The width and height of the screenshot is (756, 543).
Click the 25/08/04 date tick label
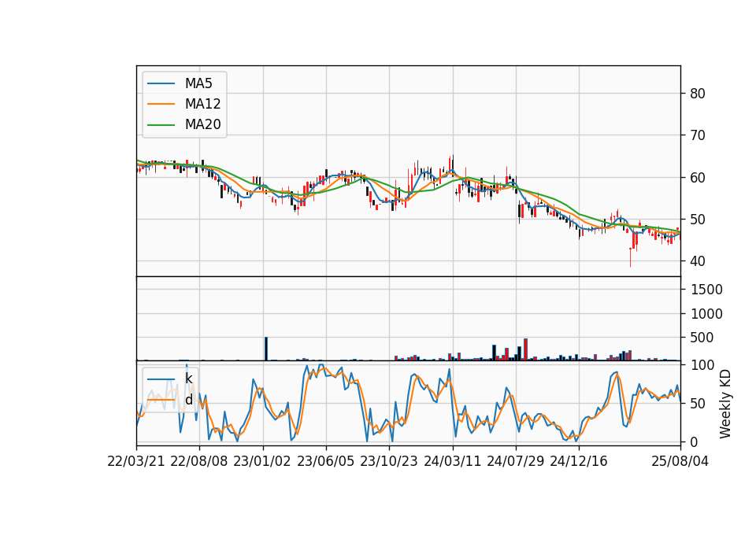[x=680, y=461]
